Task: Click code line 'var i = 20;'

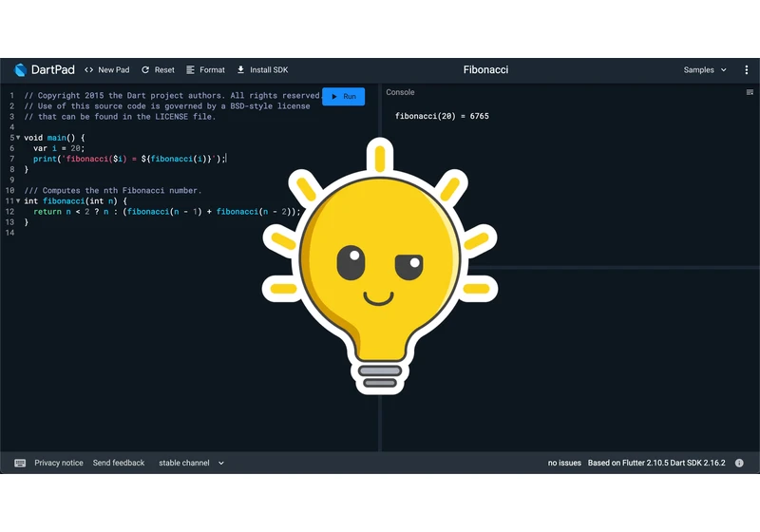Action: pyautogui.click(x=59, y=148)
